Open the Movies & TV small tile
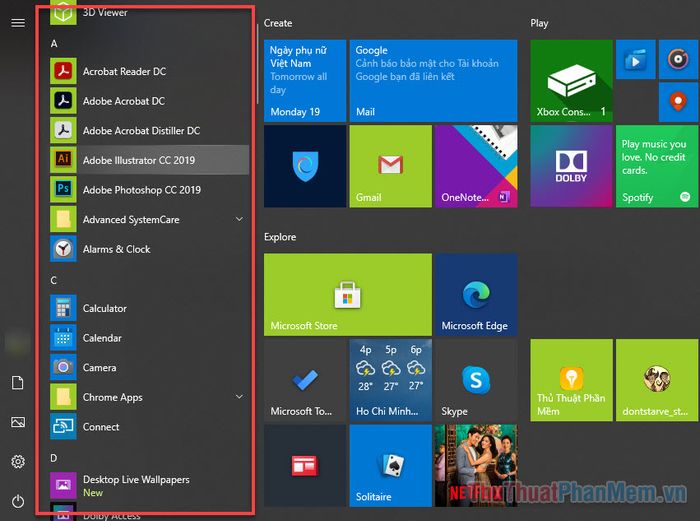700x521 pixels. click(x=636, y=59)
